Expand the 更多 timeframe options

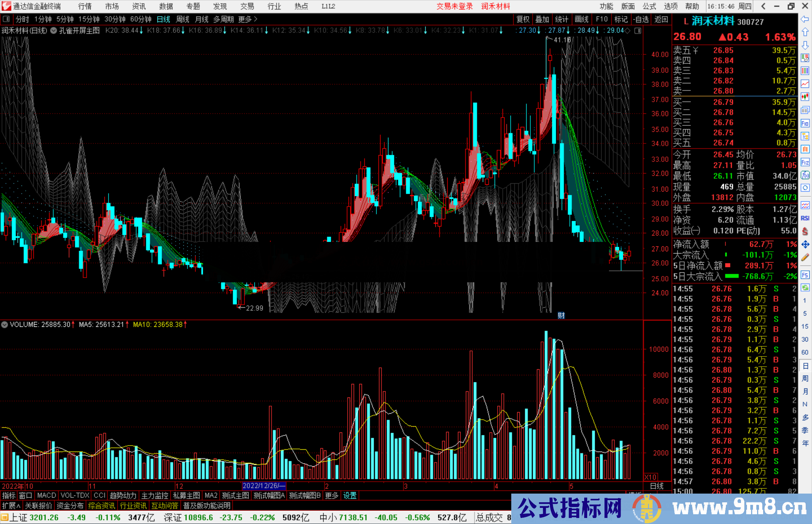pyautogui.click(x=248, y=19)
